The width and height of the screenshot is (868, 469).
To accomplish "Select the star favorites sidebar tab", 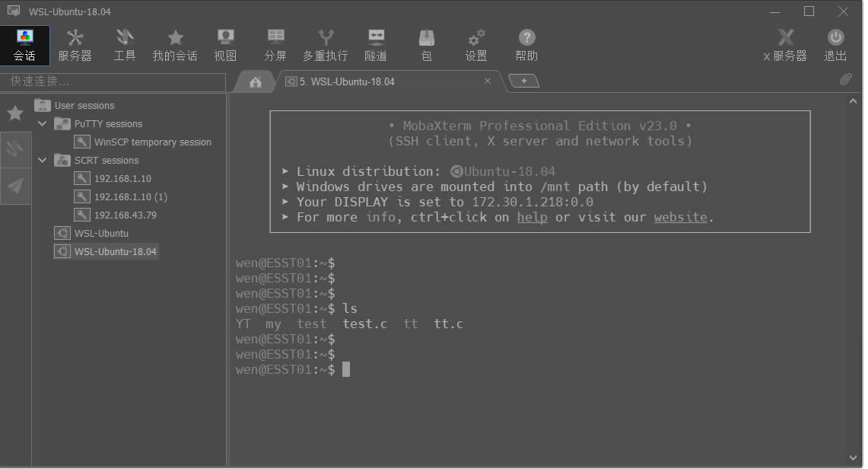I will (x=15, y=113).
